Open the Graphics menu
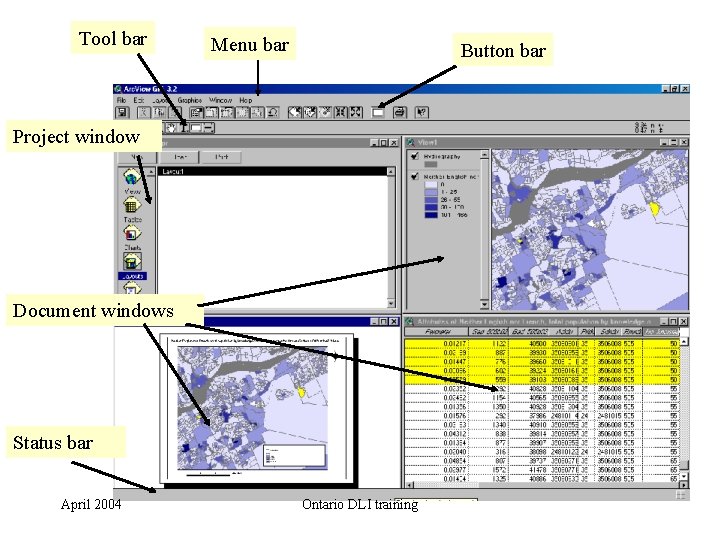 pyautogui.click(x=190, y=100)
